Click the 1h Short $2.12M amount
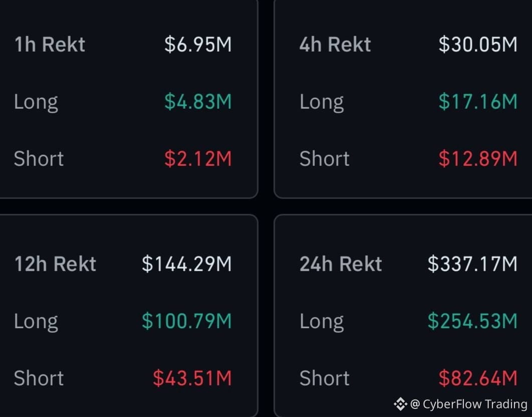 click(198, 159)
